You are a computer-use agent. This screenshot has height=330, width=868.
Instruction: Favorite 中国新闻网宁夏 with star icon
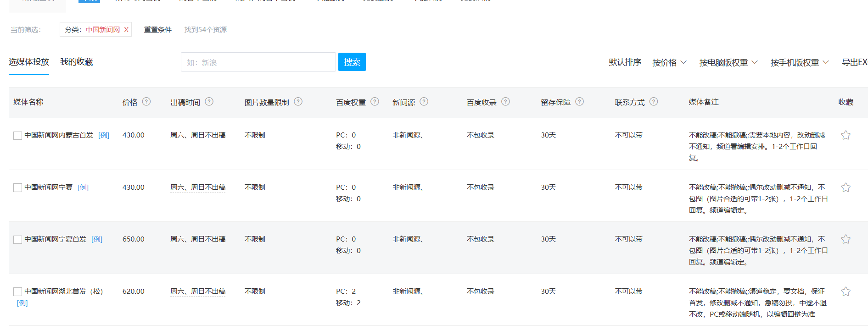coord(846,187)
